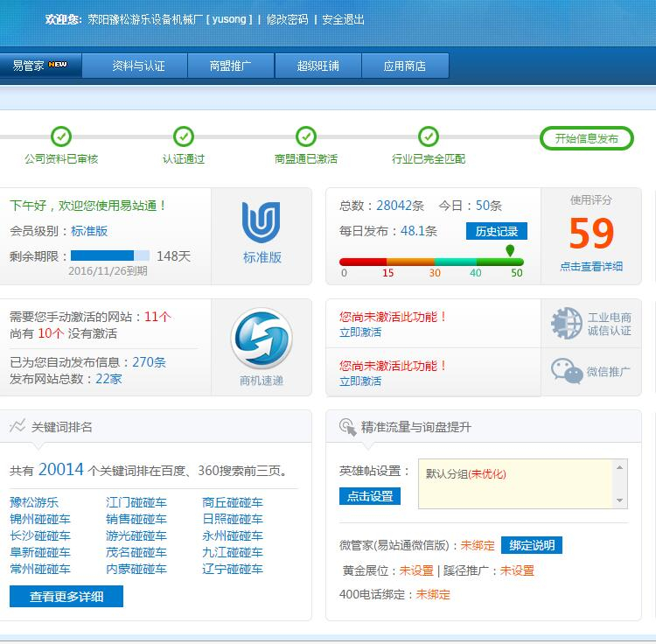
Task: Click 未设置 next to 蹊径推广
Action: 517,570
